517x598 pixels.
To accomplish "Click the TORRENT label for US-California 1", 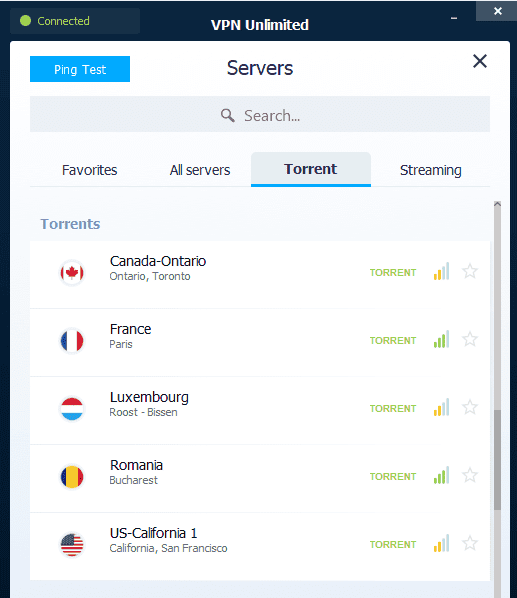I will point(393,544).
